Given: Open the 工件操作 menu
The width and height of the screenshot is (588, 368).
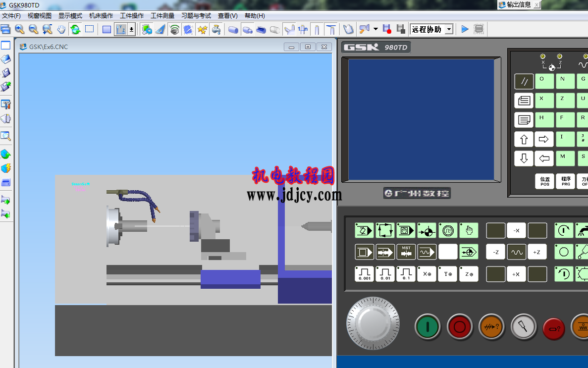Looking at the screenshot, I should coord(132,16).
